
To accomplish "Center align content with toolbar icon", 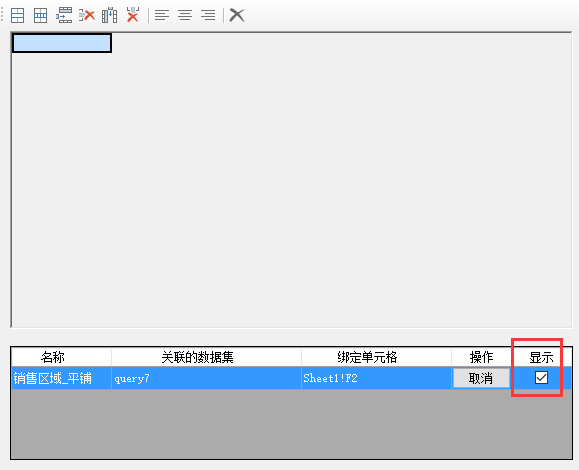I will point(185,15).
